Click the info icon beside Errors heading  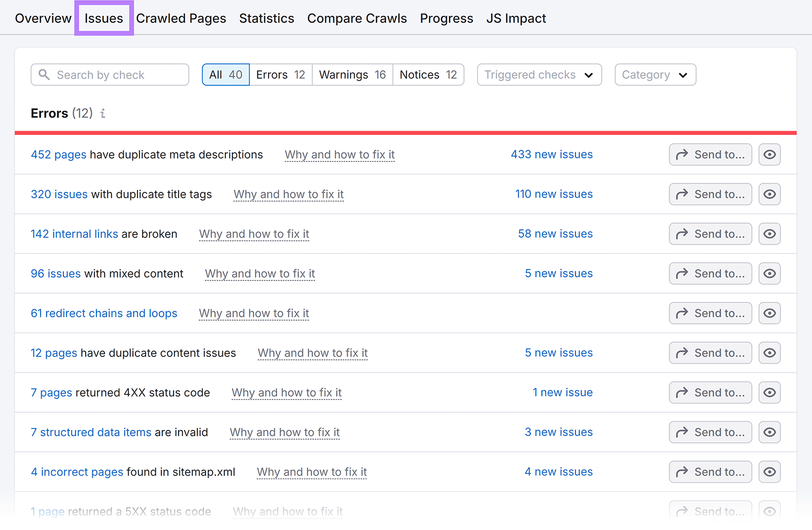tap(103, 114)
